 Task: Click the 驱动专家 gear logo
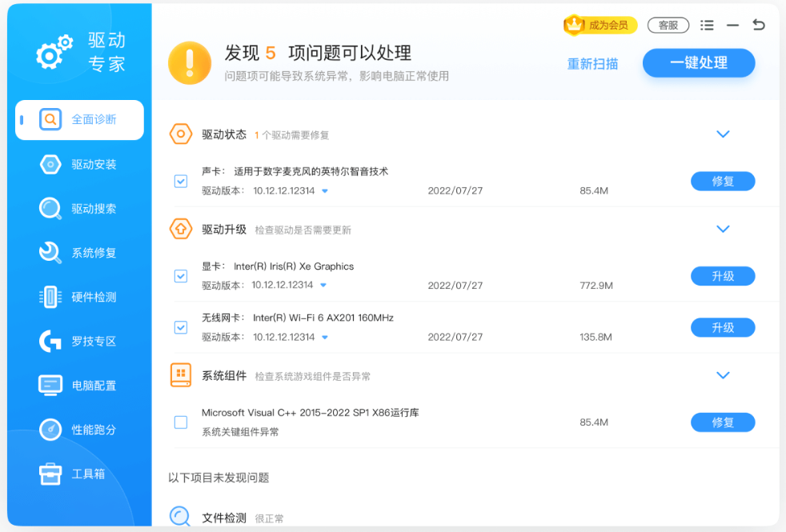click(x=54, y=51)
